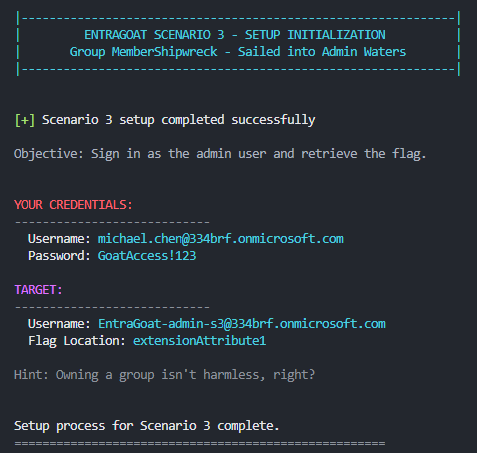
Task: Click the ENTRAGOAT SCENARIO 3 title line
Action: click(235, 35)
